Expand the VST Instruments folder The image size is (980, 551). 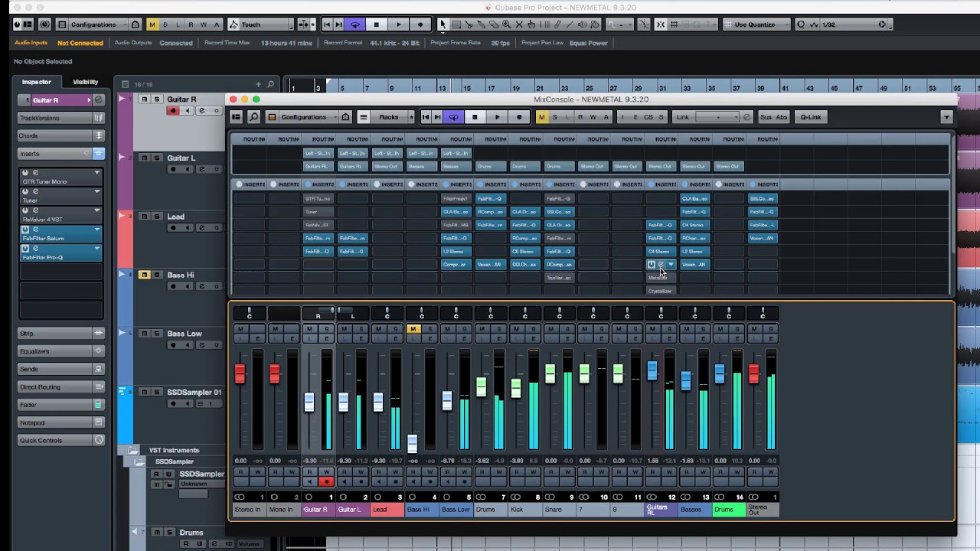coord(133,450)
